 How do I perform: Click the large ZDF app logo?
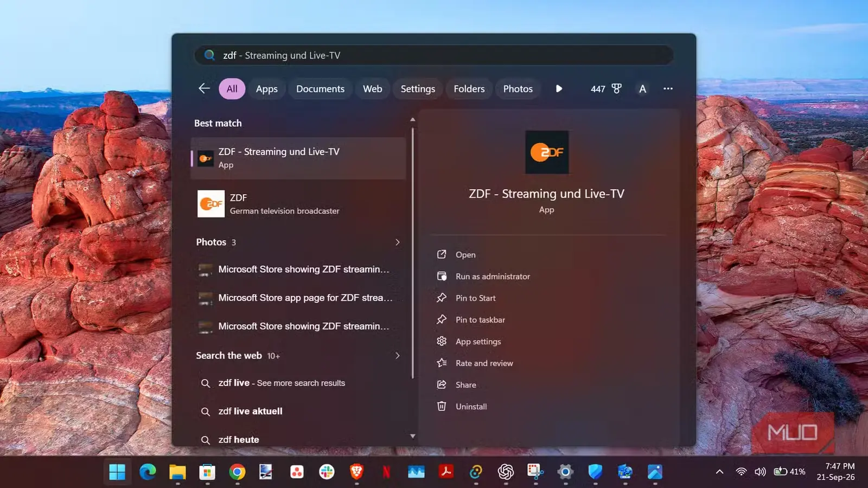click(547, 152)
